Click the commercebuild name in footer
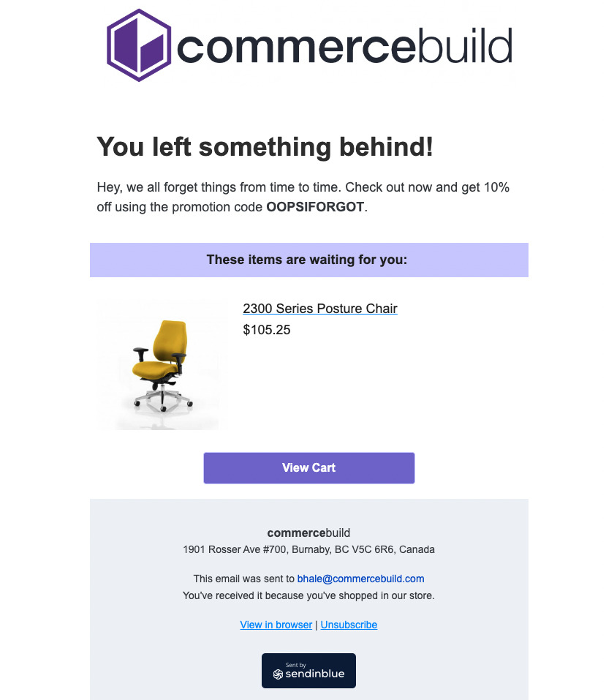This screenshot has height=700, width=606. [x=308, y=533]
